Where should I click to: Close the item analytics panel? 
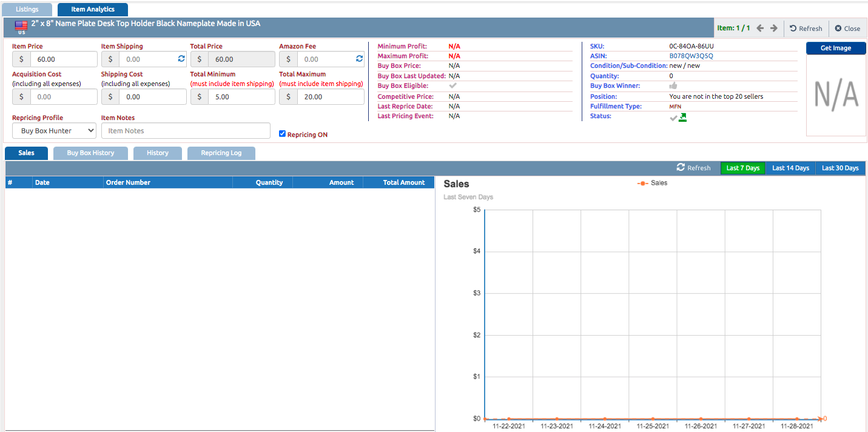[x=847, y=28]
